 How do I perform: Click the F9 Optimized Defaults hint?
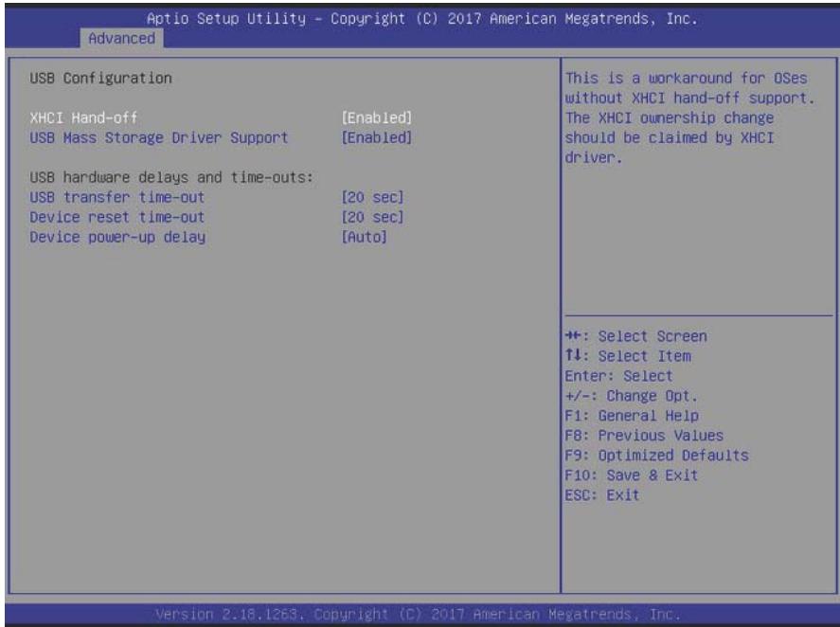point(657,455)
